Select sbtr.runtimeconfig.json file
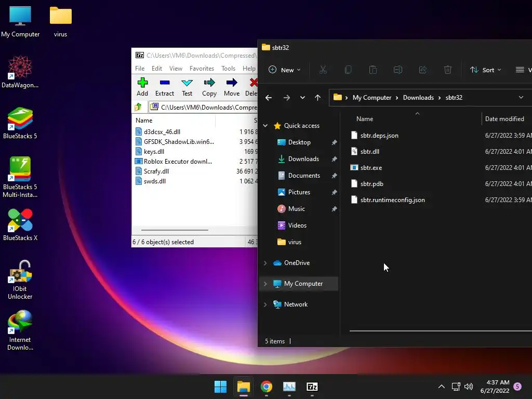Viewport: 532px width, 399px height. coord(393,200)
